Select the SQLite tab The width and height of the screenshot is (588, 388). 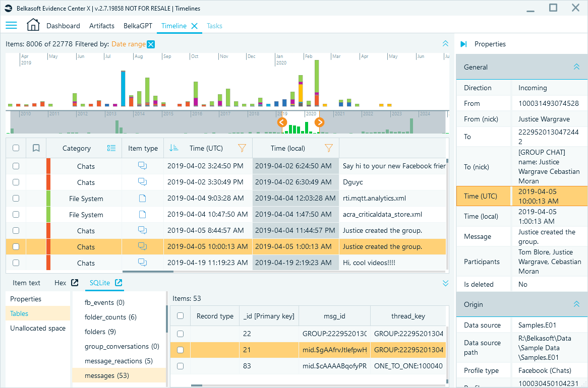coord(100,283)
